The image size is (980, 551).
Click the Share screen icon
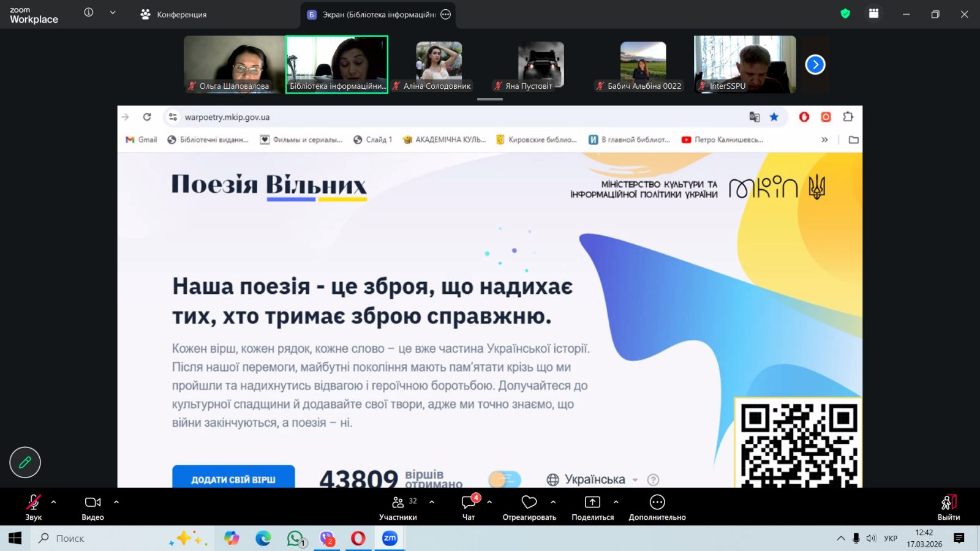(592, 503)
